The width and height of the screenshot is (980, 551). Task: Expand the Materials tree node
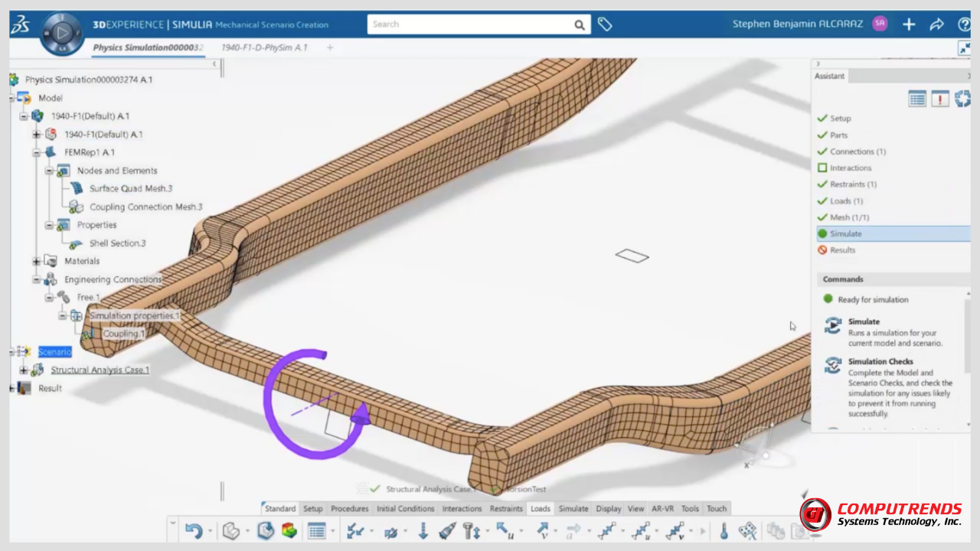[36, 262]
